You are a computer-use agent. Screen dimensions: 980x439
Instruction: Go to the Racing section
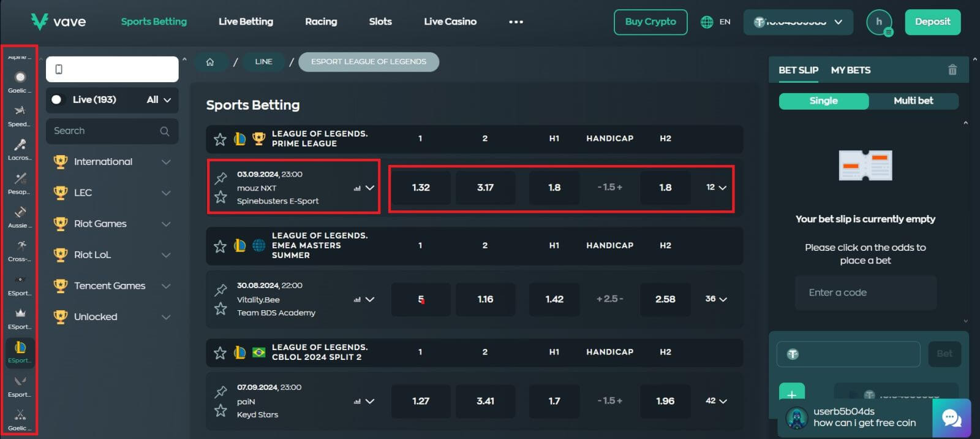click(x=321, y=21)
